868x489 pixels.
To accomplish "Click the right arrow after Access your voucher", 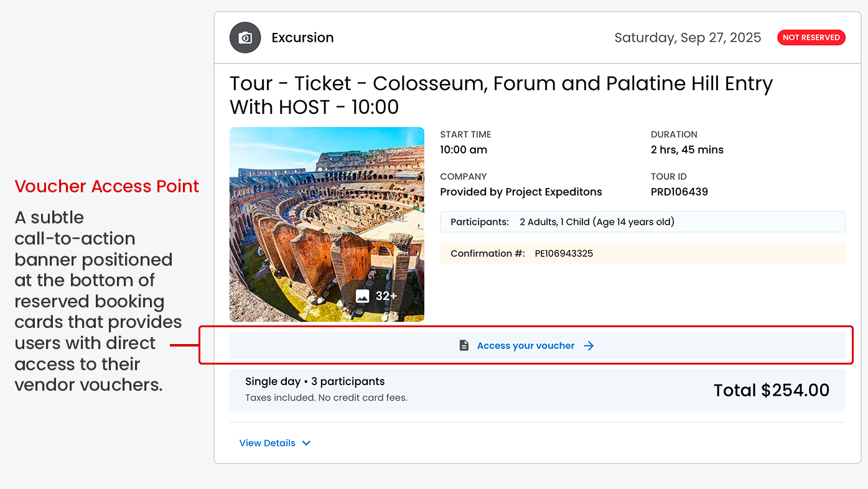I will point(589,345).
